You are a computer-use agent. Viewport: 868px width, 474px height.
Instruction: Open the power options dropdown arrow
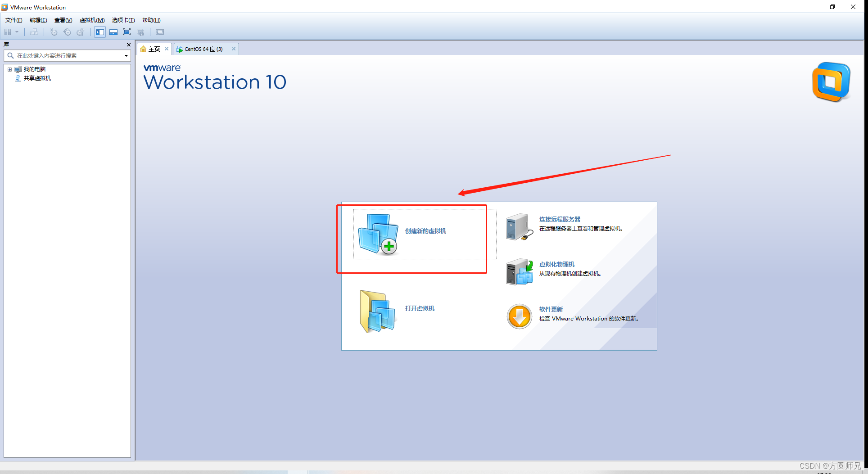click(17, 32)
